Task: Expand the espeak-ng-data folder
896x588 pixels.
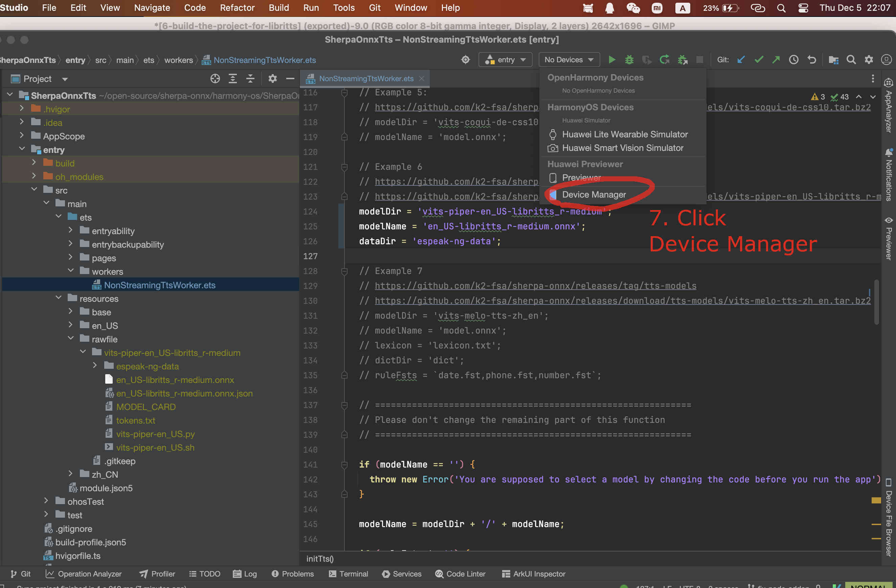Action: click(95, 365)
